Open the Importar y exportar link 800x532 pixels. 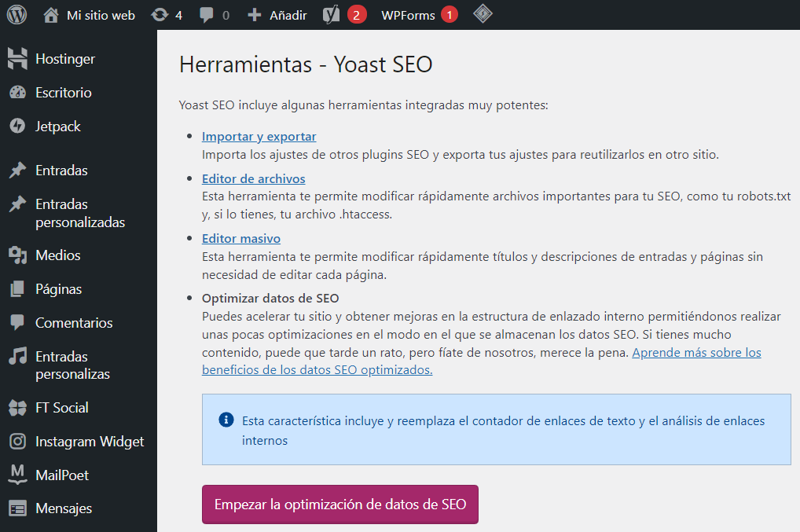coord(259,136)
